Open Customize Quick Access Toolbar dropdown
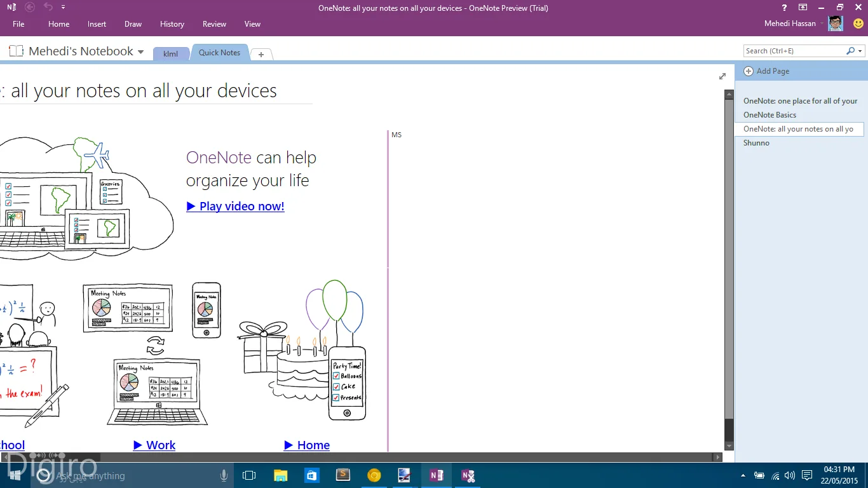 pos(63,8)
